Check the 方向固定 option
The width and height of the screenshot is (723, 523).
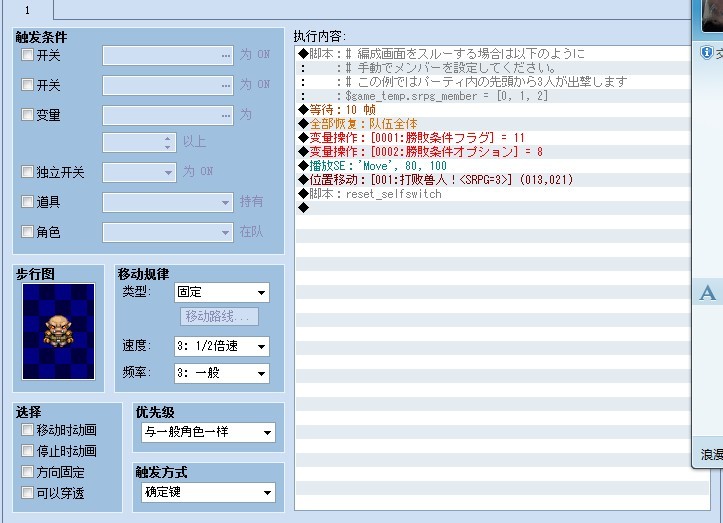point(27,472)
